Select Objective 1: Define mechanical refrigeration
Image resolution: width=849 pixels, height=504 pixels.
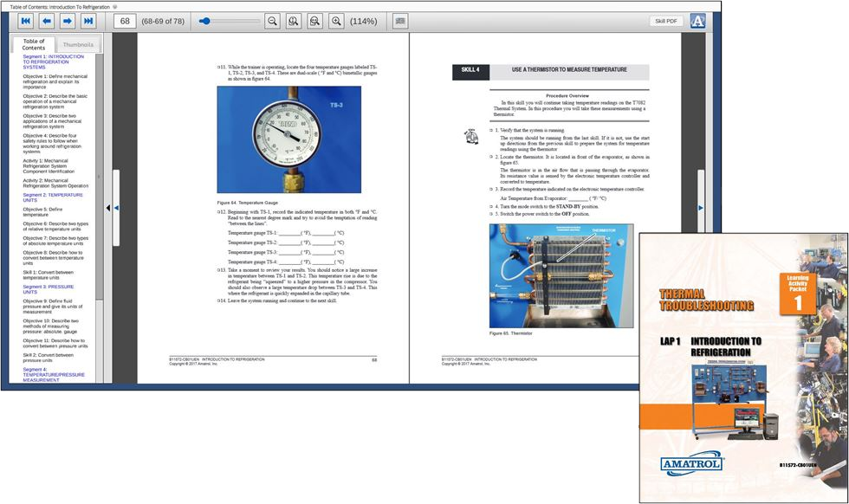tap(55, 81)
